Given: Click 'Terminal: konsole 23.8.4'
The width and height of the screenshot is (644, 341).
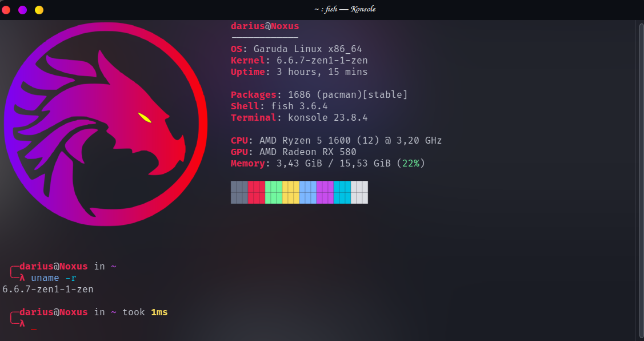Looking at the screenshot, I should 299,118.
